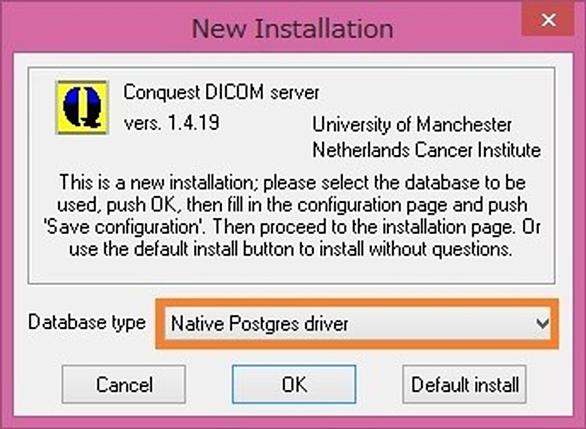Open the Native Postgres driver combo box
The width and height of the screenshot is (586, 429).
[x=357, y=324]
